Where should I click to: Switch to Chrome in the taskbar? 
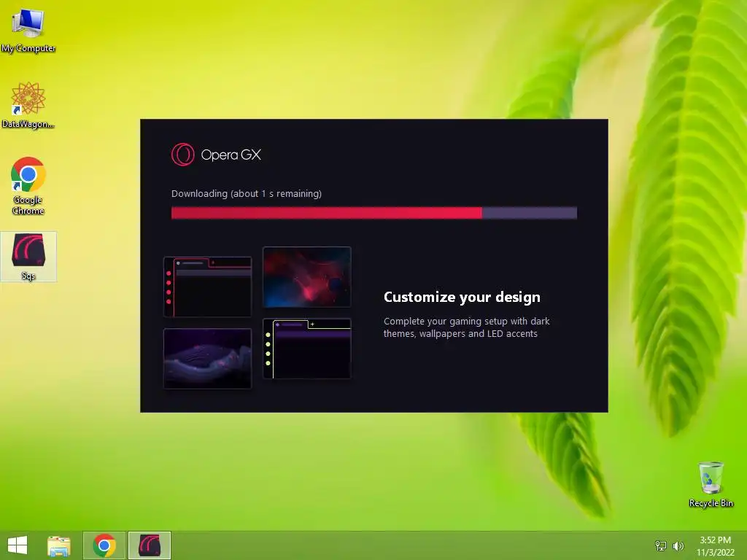[x=104, y=545]
